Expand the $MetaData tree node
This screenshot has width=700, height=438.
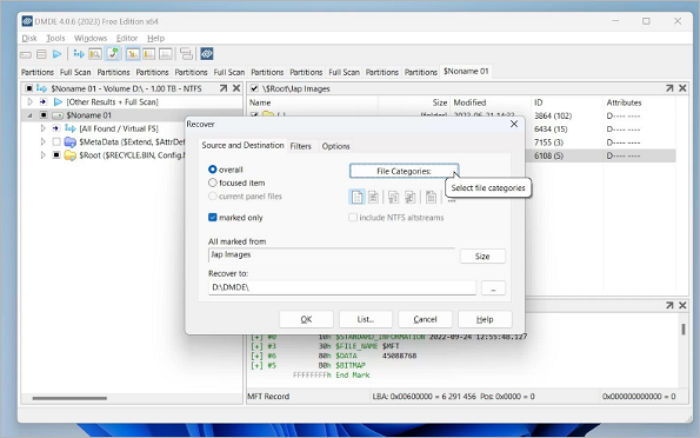[x=42, y=142]
